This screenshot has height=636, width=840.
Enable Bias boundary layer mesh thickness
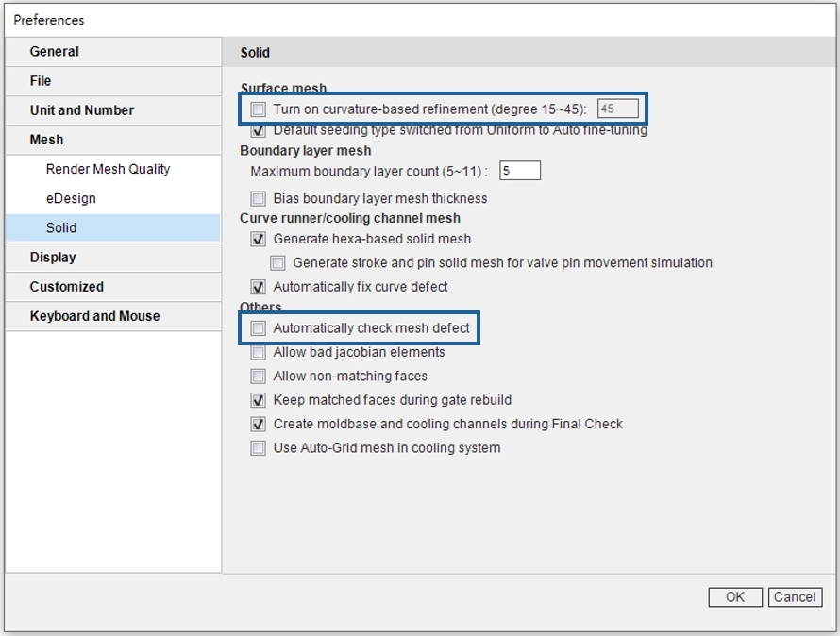click(x=259, y=198)
